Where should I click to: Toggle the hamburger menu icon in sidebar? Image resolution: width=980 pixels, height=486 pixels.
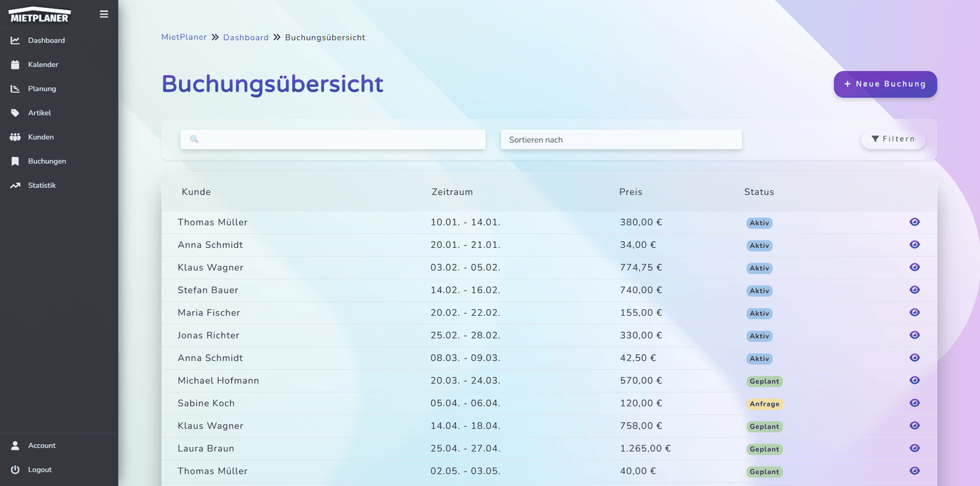pos(104,14)
